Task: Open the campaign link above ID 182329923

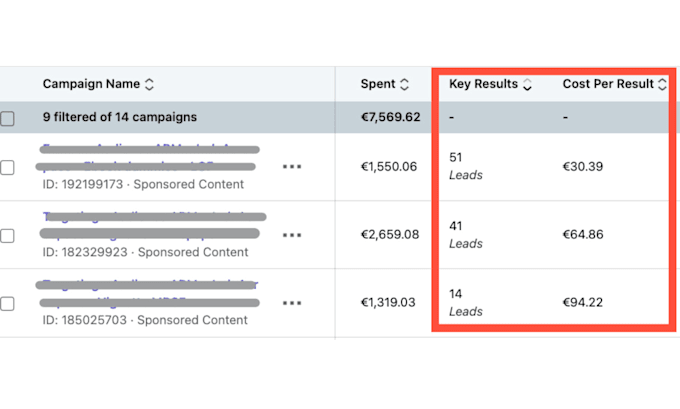Action: click(x=153, y=226)
